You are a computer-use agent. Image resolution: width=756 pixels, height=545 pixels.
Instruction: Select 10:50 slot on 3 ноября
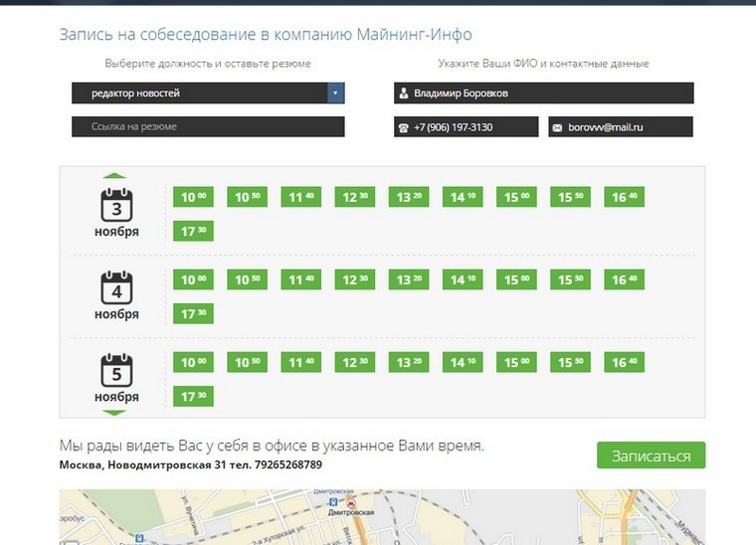(x=248, y=197)
